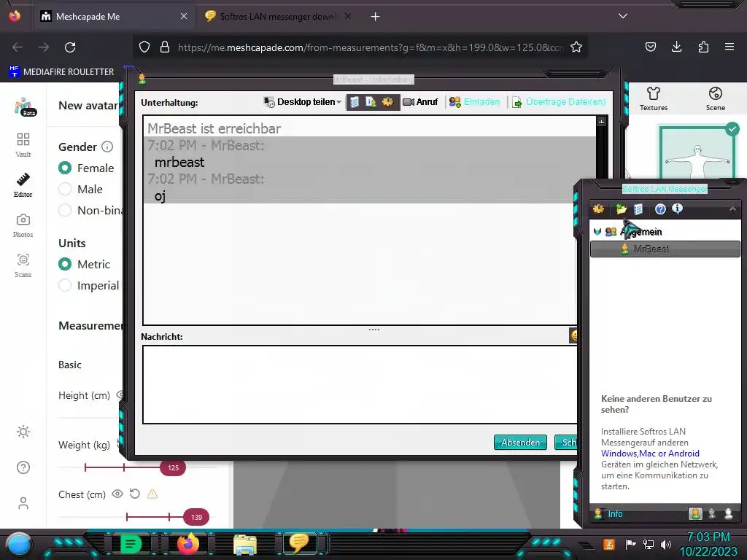Open Gender info circle icon
Image resolution: width=747 pixels, height=560 pixels.
pos(107,147)
